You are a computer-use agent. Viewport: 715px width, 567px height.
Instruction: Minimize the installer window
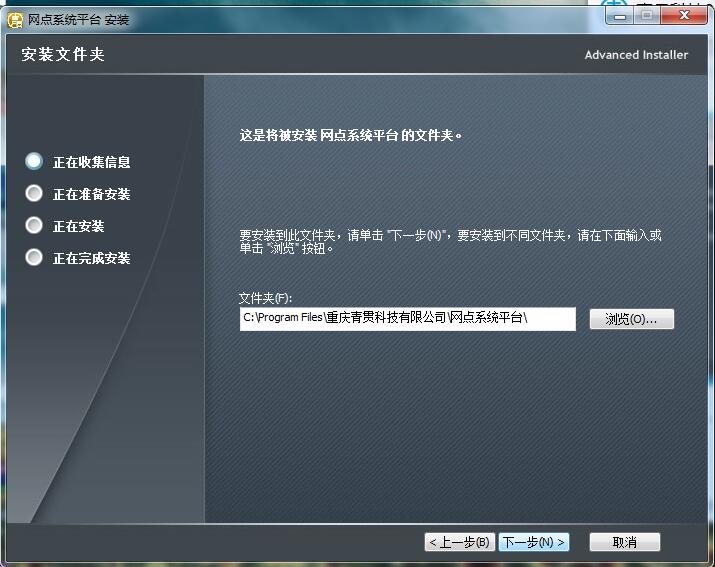(619, 15)
